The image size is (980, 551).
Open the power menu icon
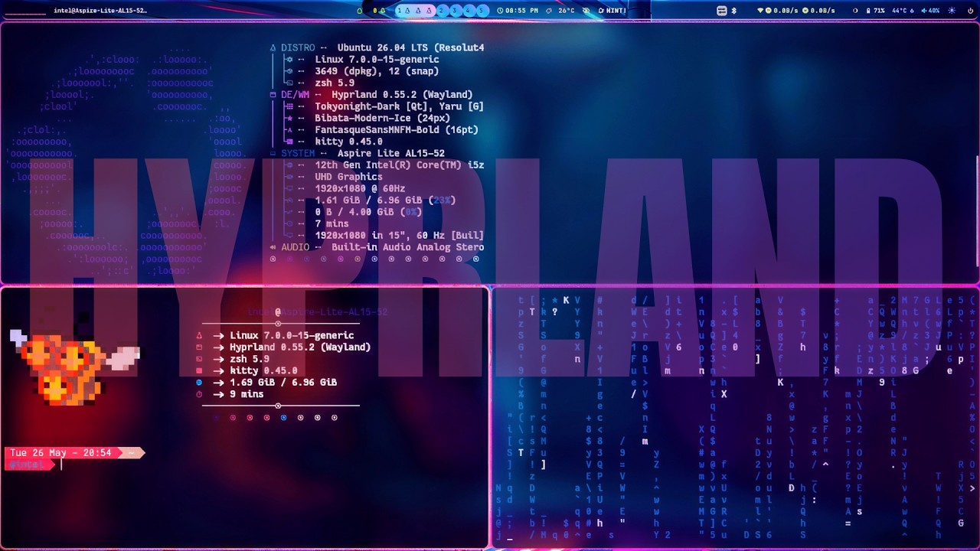[970, 11]
